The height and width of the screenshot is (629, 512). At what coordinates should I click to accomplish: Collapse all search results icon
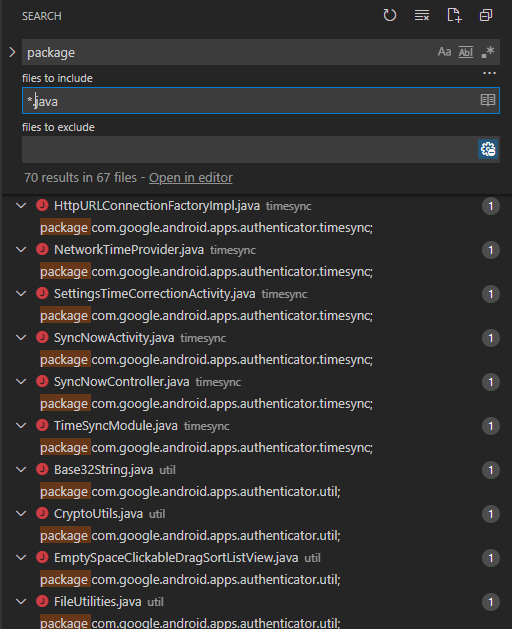pos(486,16)
